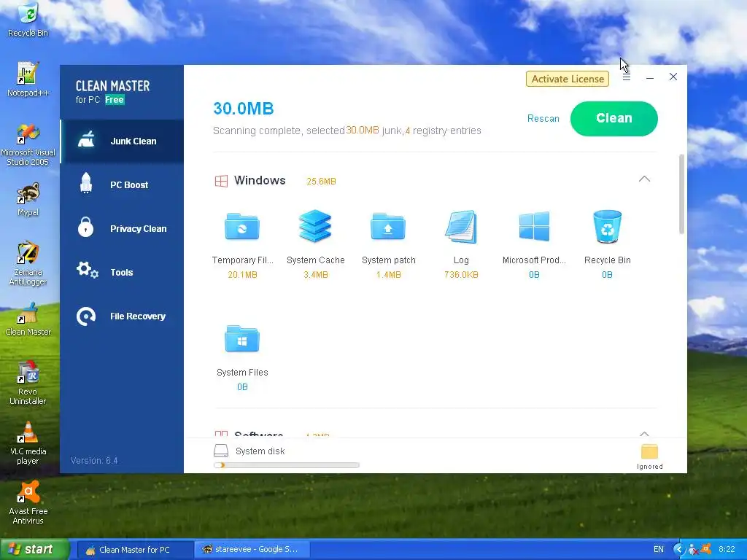
Task: Select Revo Uninstaller desktop icon
Action: [28, 383]
